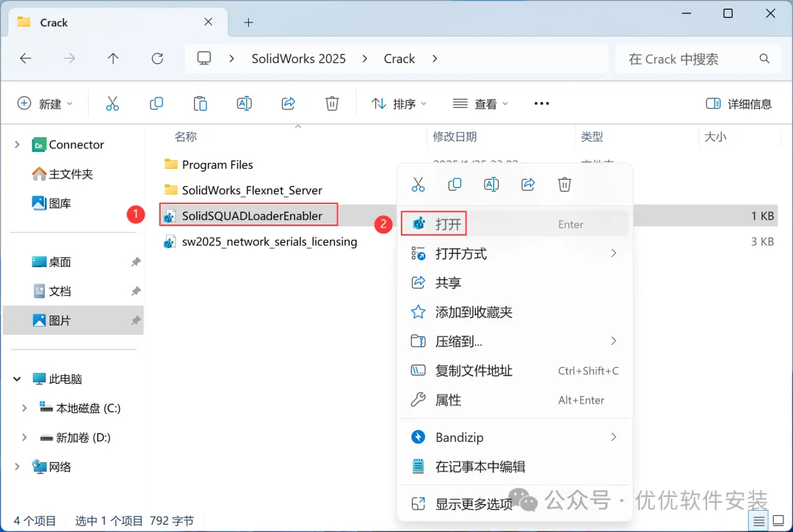793x532 pixels.
Task: Switch to details list view icon in status bar
Action: point(758,521)
